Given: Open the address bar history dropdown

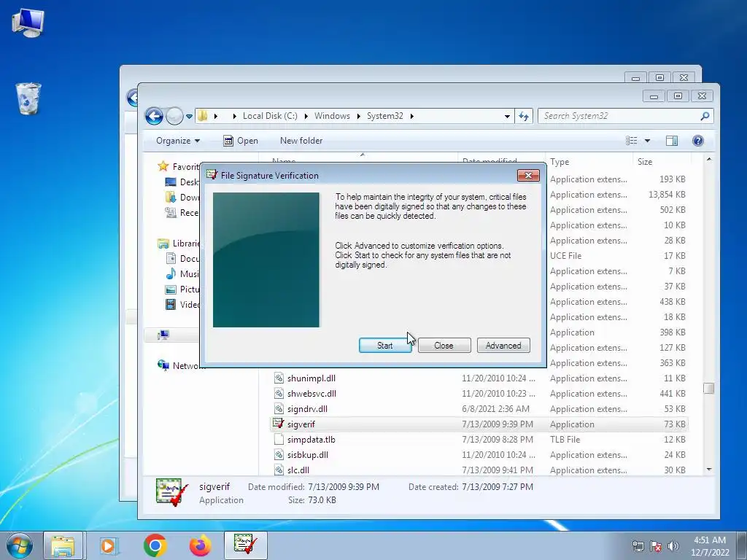Looking at the screenshot, I should (x=507, y=116).
